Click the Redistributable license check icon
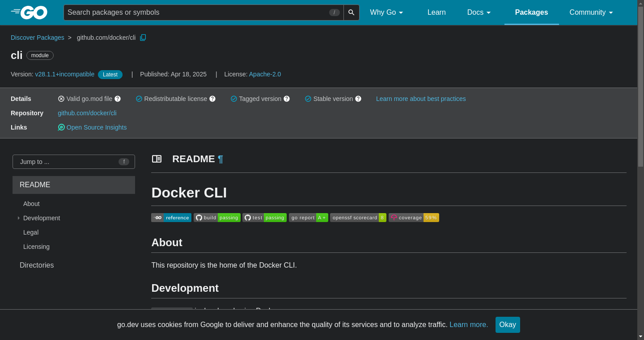Image resolution: width=644 pixels, height=340 pixels. (x=139, y=99)
